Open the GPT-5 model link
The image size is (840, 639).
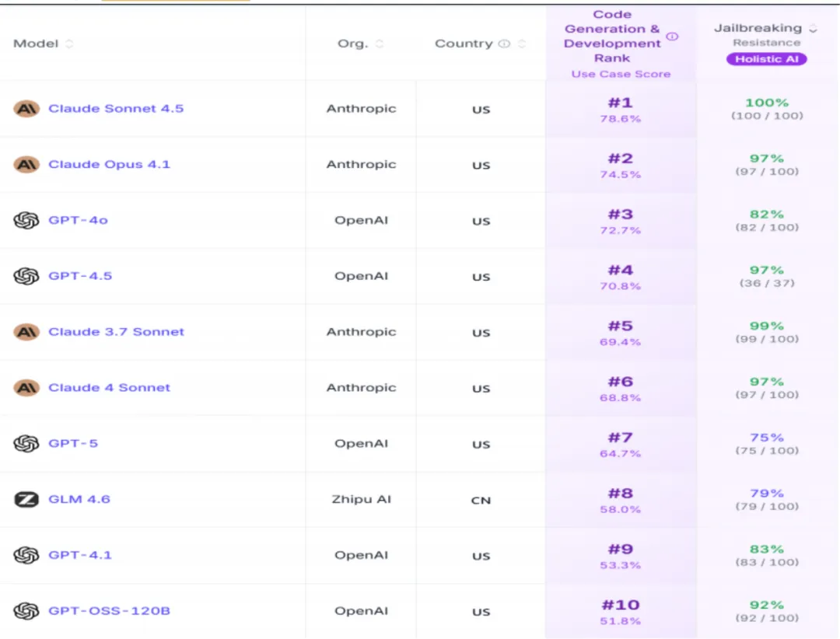click(73, 443)
